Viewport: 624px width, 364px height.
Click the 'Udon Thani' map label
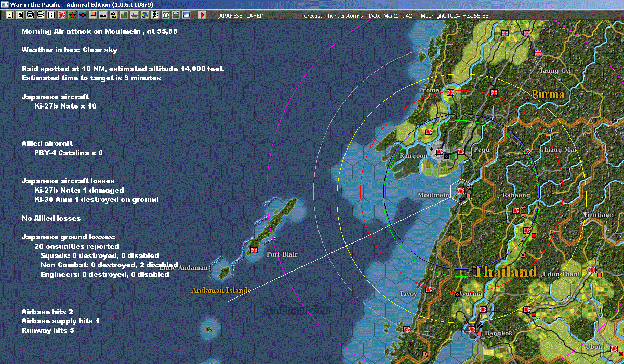561,274
